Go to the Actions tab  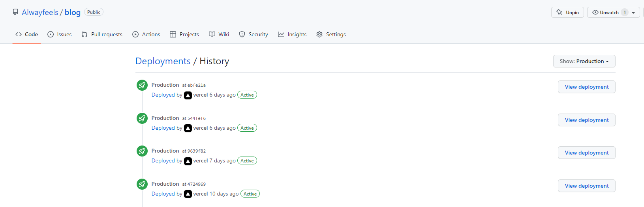coord(146,34)
